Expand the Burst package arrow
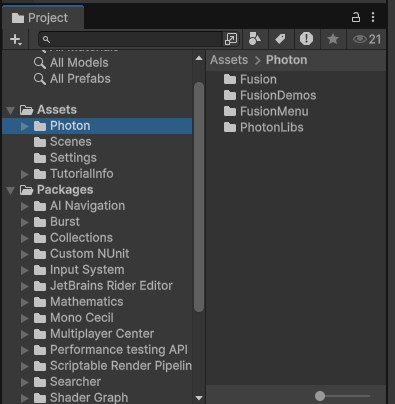The image size is (395, 404). 24,222
